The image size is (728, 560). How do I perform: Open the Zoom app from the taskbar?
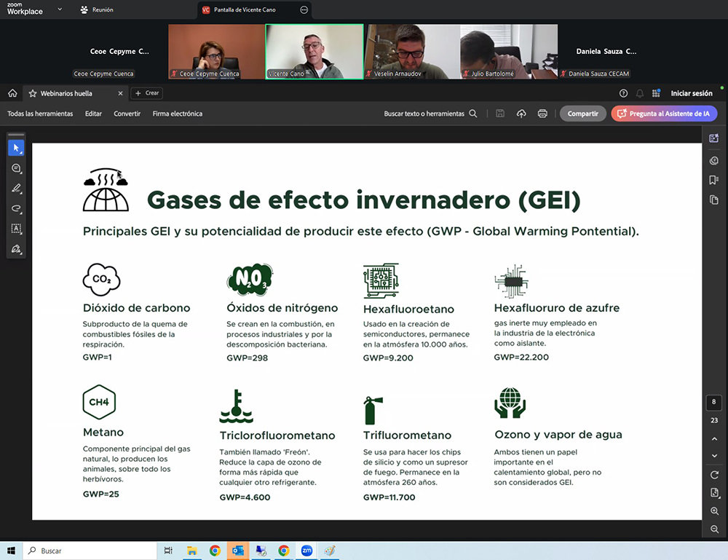[x=306, y=551]
